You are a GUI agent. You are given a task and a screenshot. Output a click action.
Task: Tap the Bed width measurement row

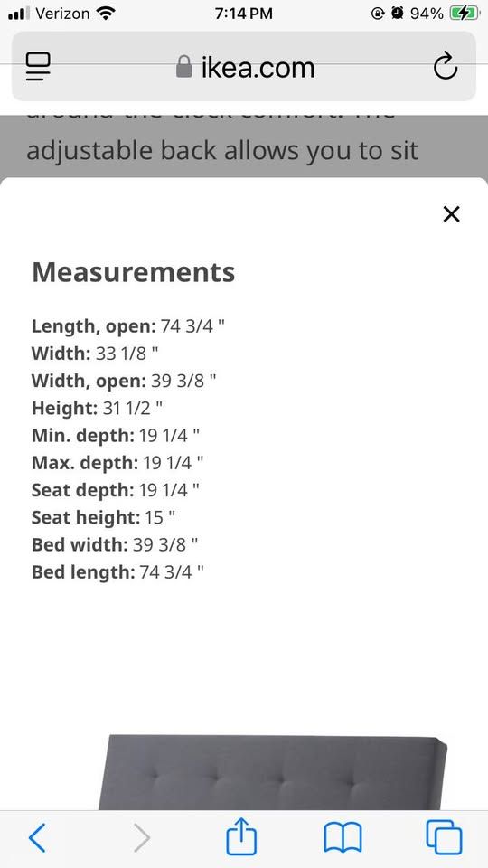coord(115,544)
